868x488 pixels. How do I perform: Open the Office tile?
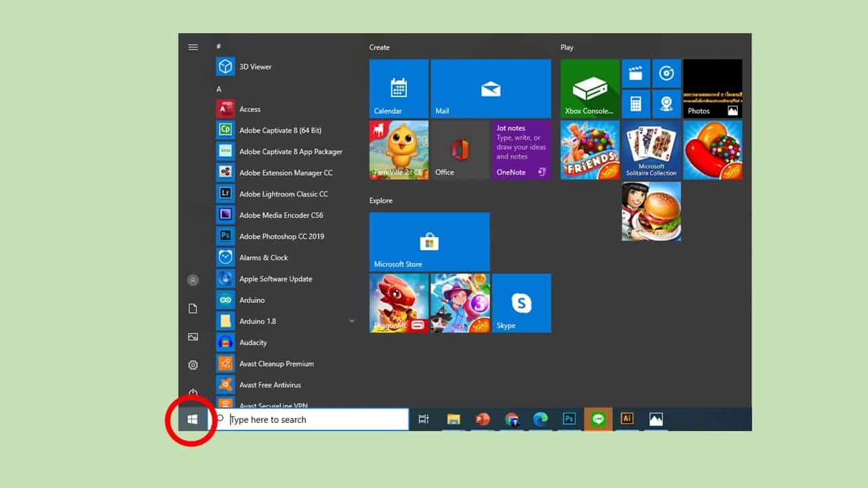tap(460, 150)
